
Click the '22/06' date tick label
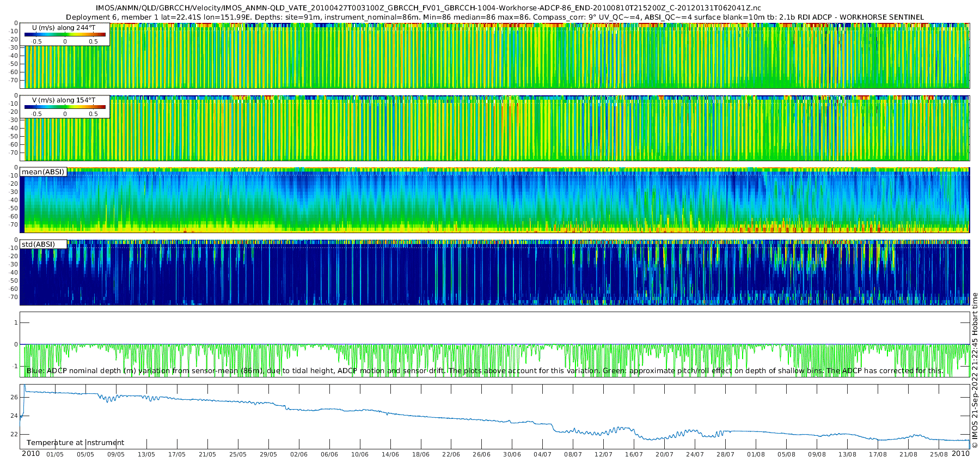(451, 454)
